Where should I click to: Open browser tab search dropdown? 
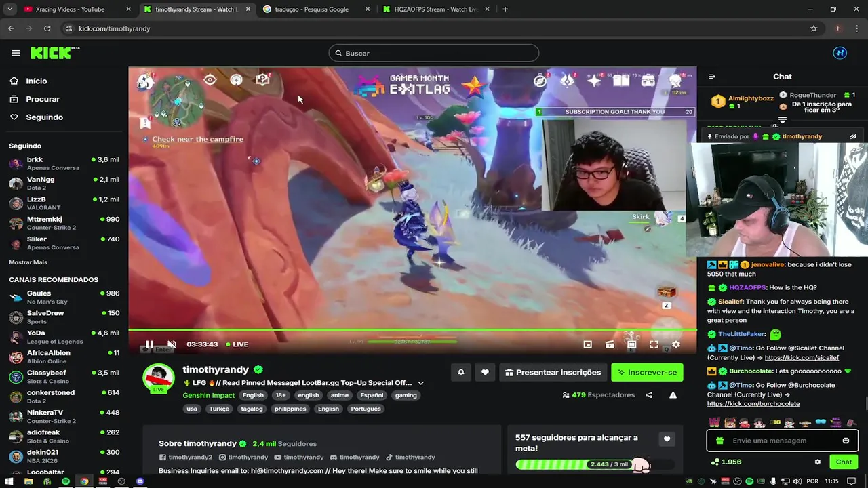(x=9, y=9)
